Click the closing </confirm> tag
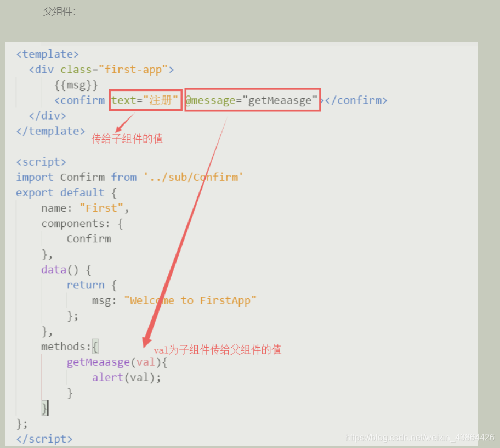This screenshot has width=500, height=448. coord(356,100)
